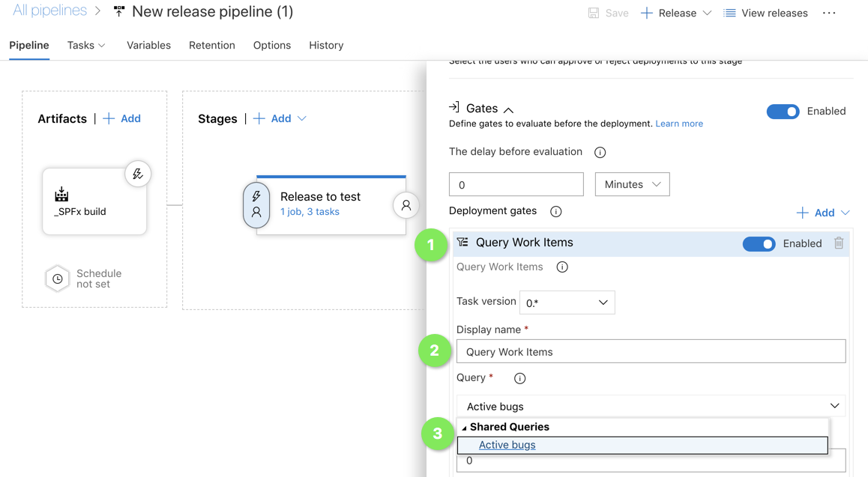This screenshot has height=477, width=868.
Task: Open the 1 job, 3 tasks link
Action: point(310,212)
